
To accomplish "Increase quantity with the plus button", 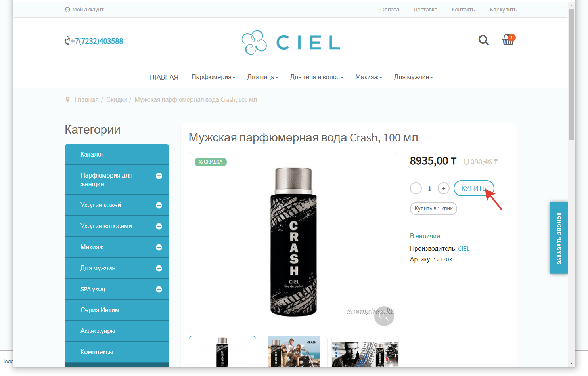I will (443, 189).
